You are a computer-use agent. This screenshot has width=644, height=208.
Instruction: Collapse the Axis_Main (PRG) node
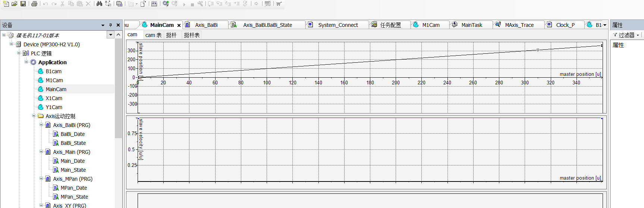41,152
